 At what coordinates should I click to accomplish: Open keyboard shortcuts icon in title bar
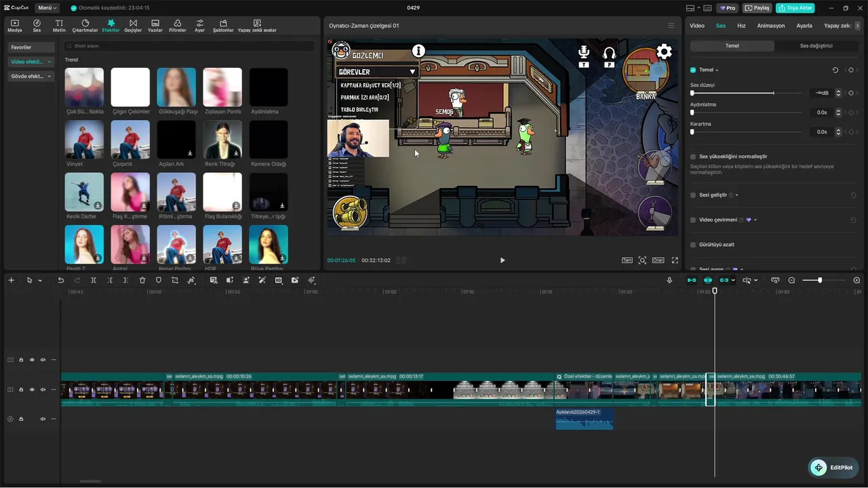pyautogui.click(x=707, y=8)
